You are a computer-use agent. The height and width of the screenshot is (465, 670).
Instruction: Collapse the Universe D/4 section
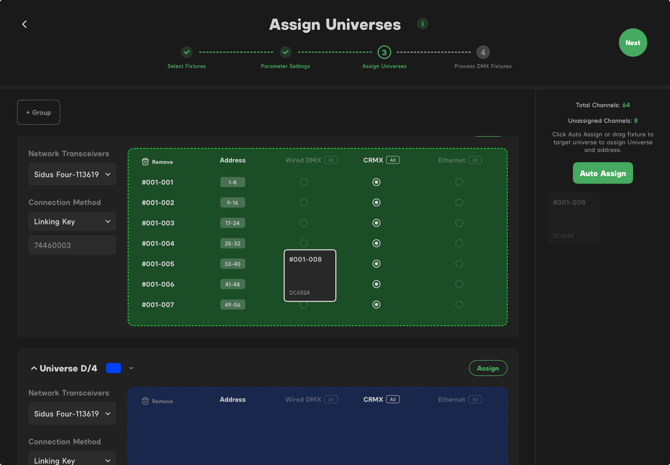pyautogui.click(x=34, y=368)
